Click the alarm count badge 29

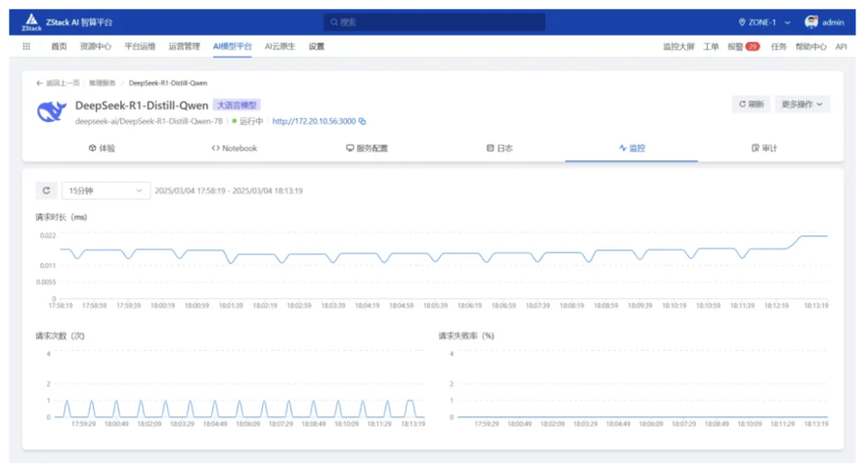[x=752, y=47]
